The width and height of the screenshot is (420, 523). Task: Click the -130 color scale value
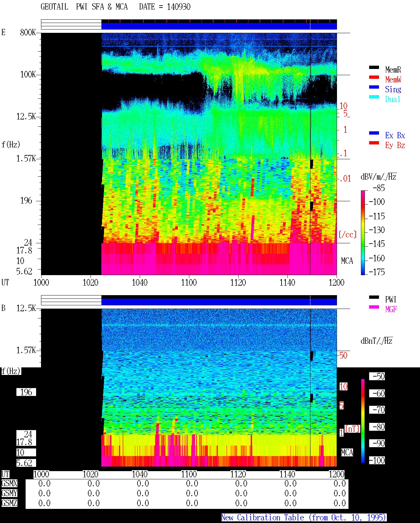click(377, 230)
